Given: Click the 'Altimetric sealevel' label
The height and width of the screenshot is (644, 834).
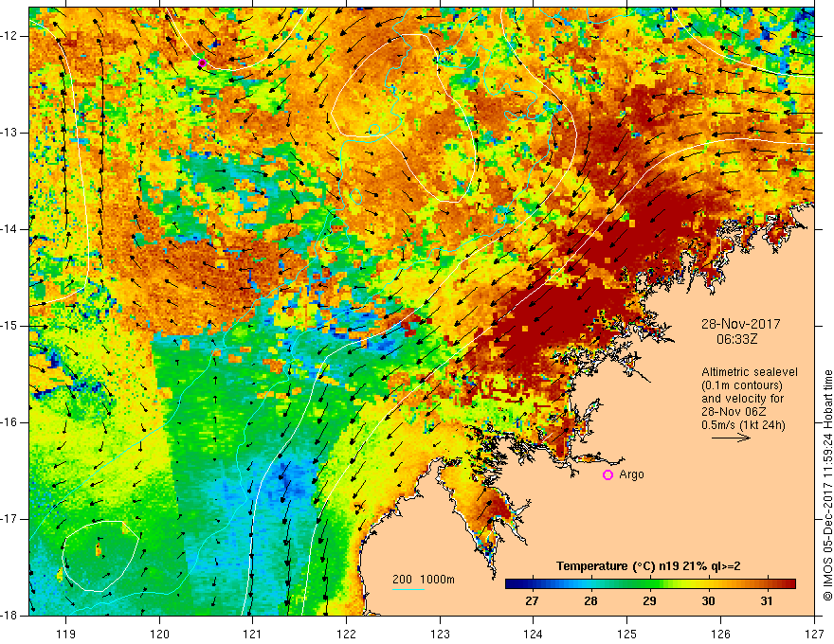Looking at the screenshot, I should tap(750, 372).
